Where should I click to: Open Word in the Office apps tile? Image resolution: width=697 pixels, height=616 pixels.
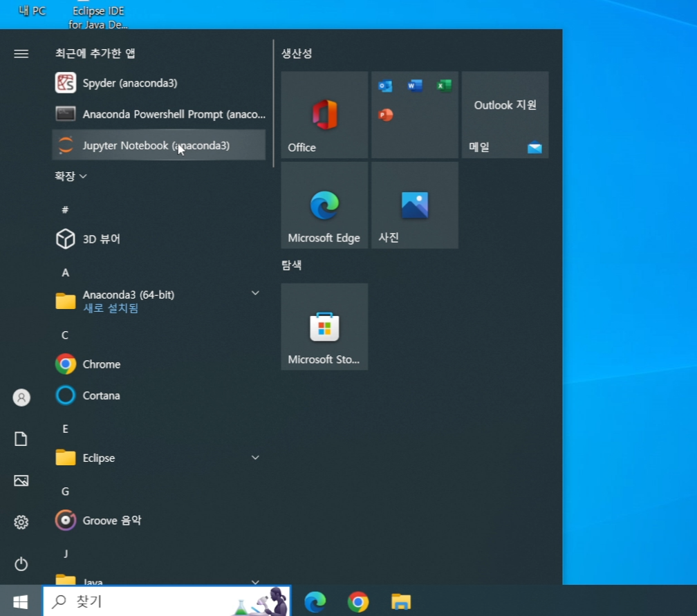click(415, 85)
